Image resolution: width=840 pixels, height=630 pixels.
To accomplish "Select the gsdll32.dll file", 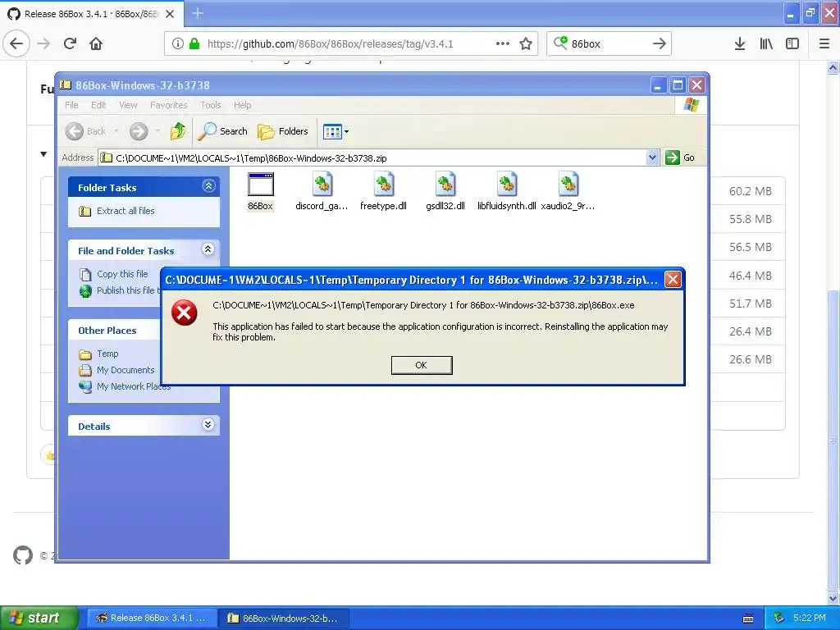I will [445, 192].
